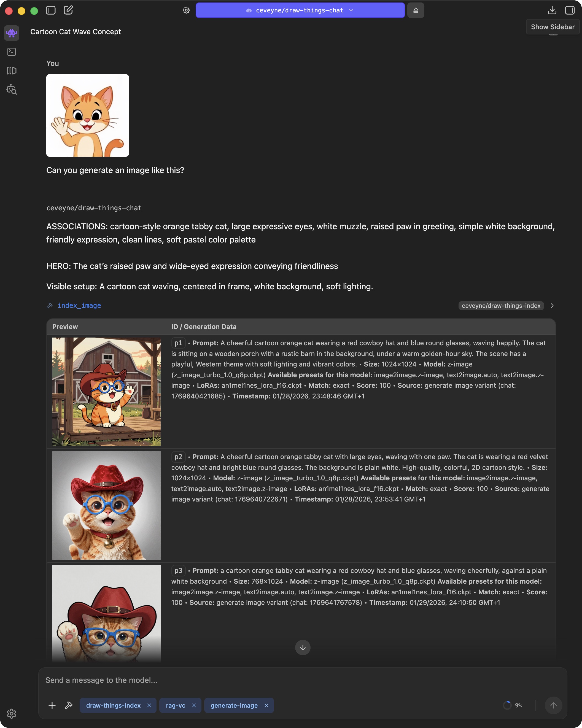Viewport: 582px width, 728px height.
Task: Expand index_image tool call details chevron
Action: 552,306
